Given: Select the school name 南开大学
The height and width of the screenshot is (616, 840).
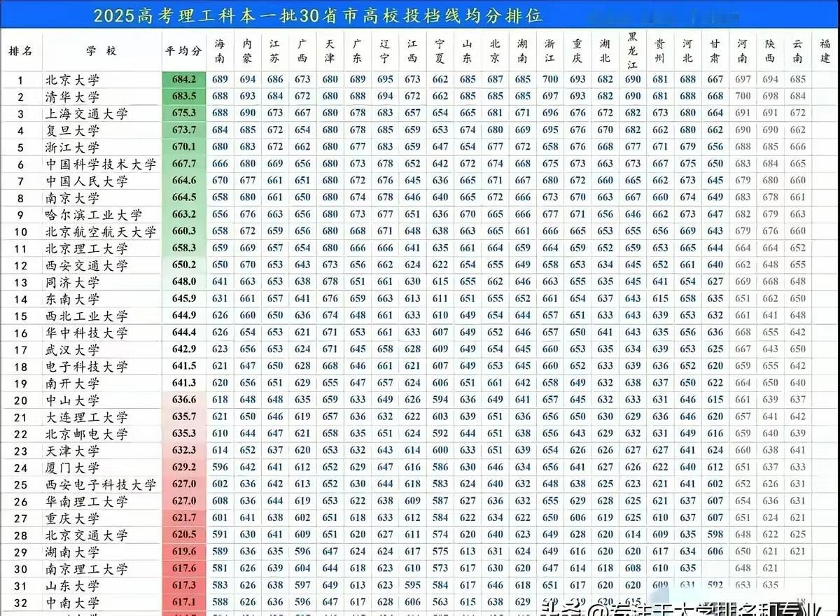Looking at the screenshot, I should click(72, 384).
